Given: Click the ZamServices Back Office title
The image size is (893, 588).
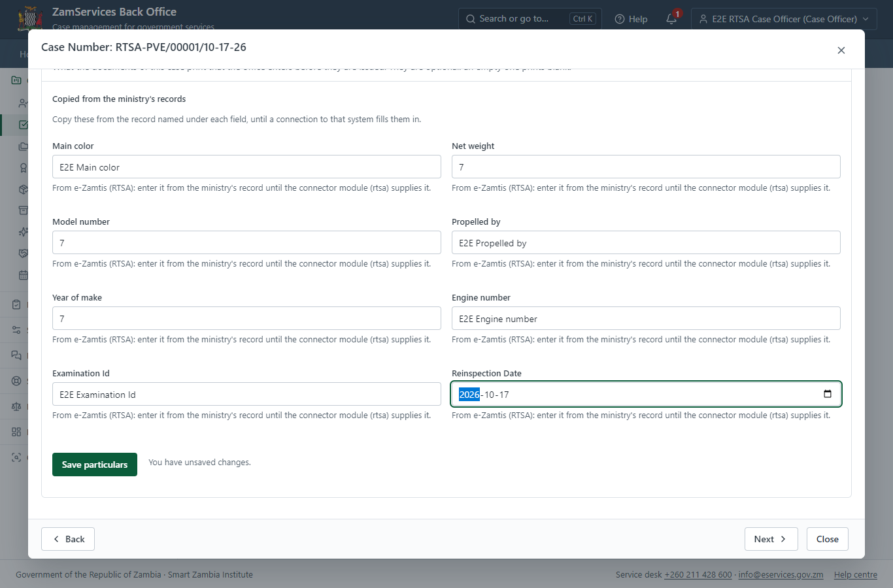Looking at the screenshot, I should pyautogui.click(x=114, y=12).
